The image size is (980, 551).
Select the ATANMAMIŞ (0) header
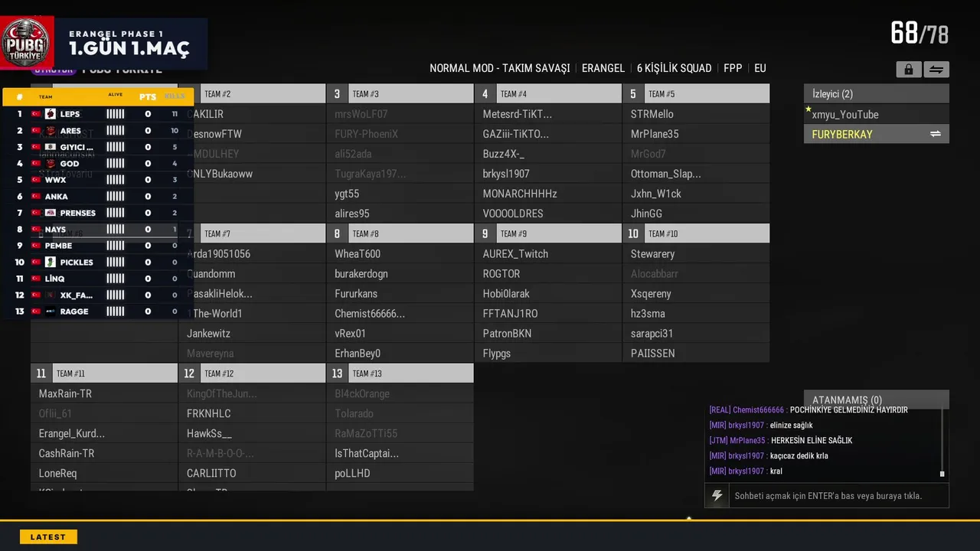tap(877, 399)
